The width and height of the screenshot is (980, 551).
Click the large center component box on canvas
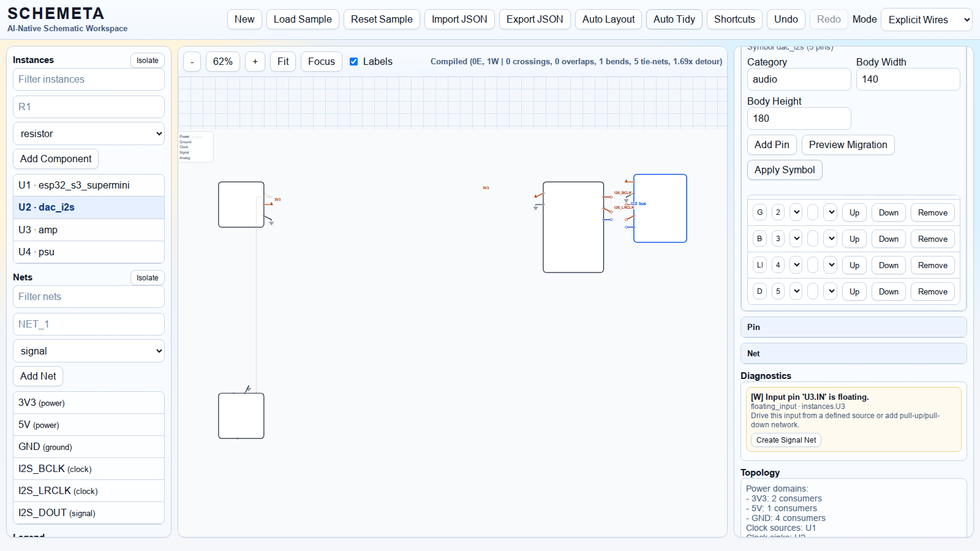pos(573,227)
